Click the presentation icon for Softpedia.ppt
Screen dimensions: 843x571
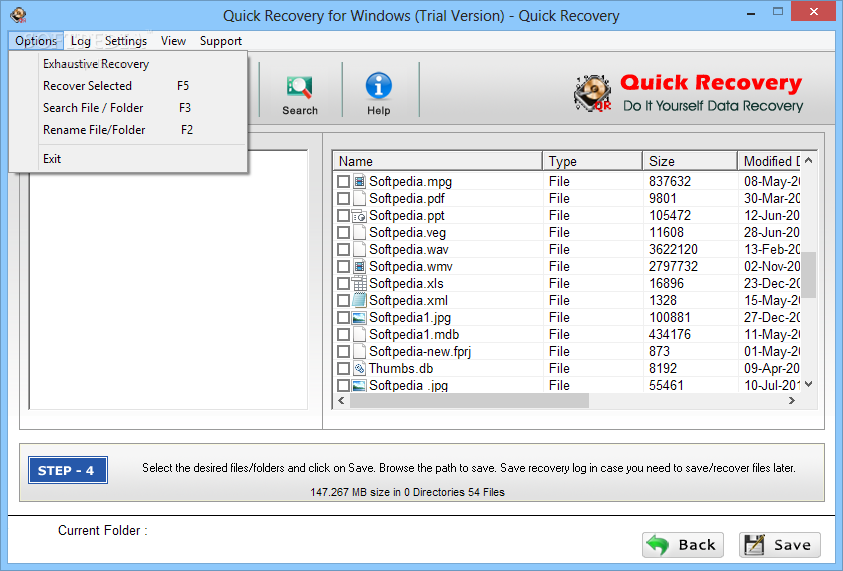coord(359,216)
